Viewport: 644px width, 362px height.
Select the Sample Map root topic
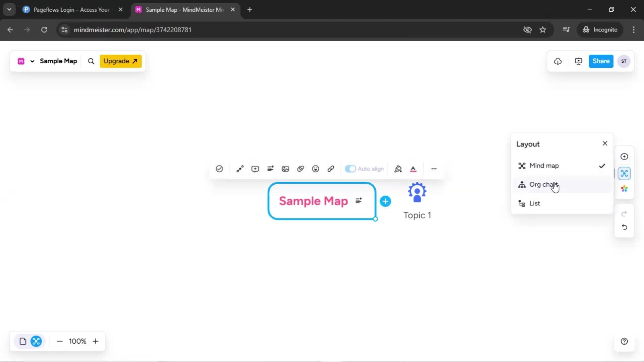(322, 201)
